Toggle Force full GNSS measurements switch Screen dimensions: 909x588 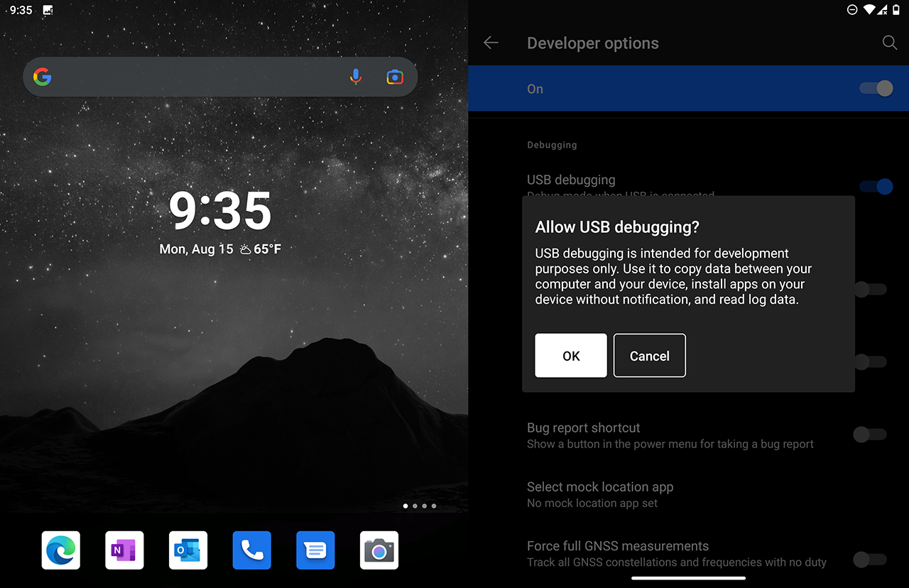click(x=870, y=560)
